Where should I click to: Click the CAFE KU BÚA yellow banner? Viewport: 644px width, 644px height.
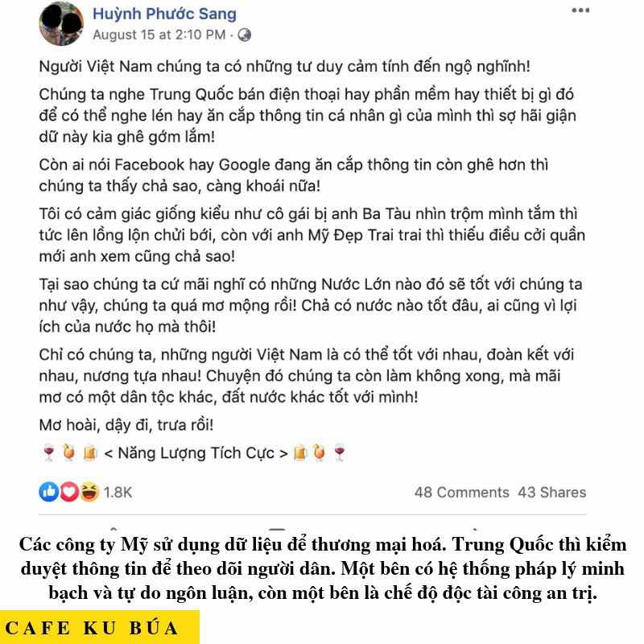(x=100, y=628)
